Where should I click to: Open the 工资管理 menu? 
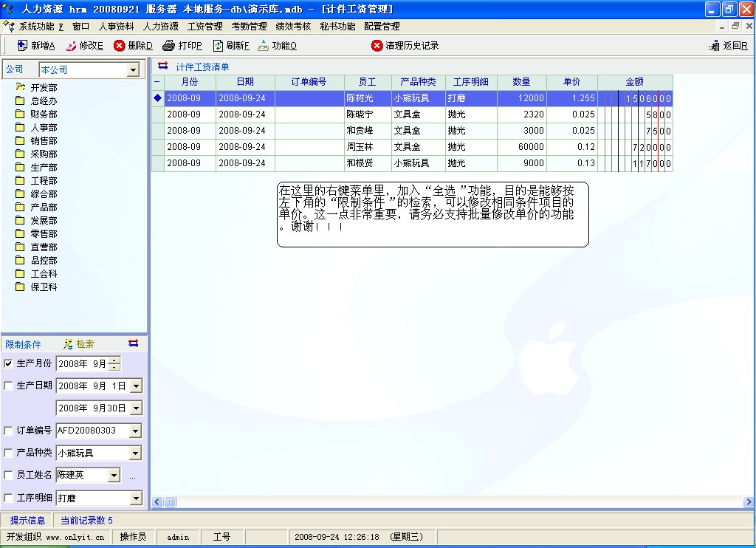click(x=205, y=27)
